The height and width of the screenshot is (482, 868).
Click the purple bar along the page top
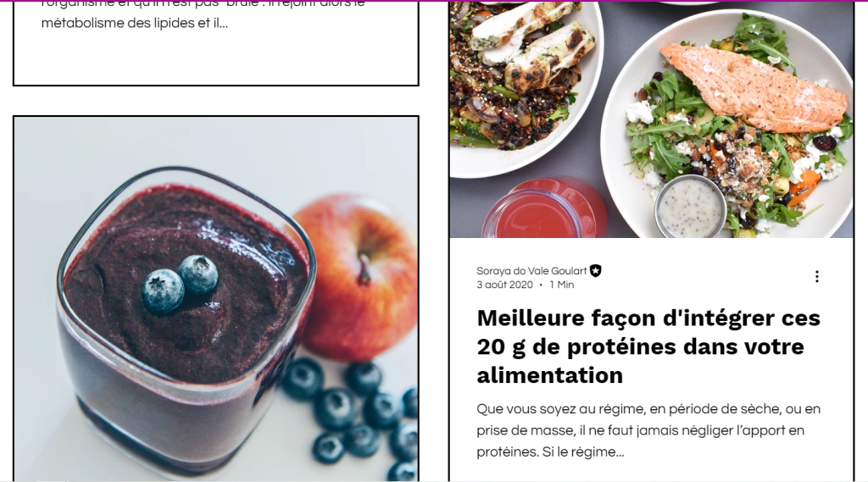pos(434,1)
